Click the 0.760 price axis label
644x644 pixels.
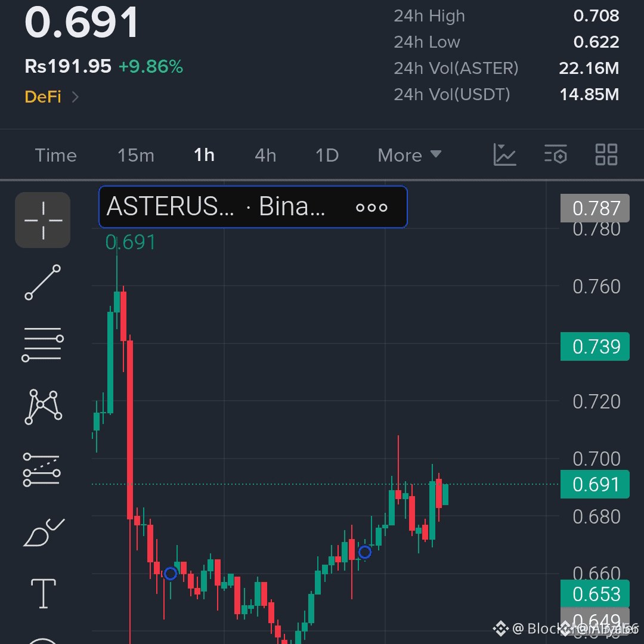coord(596,286)
